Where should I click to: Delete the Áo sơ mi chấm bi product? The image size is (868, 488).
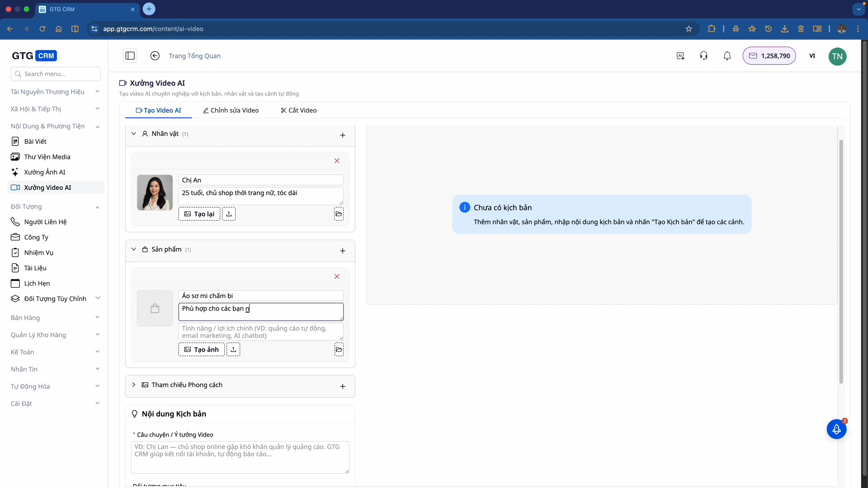point(337,277)
